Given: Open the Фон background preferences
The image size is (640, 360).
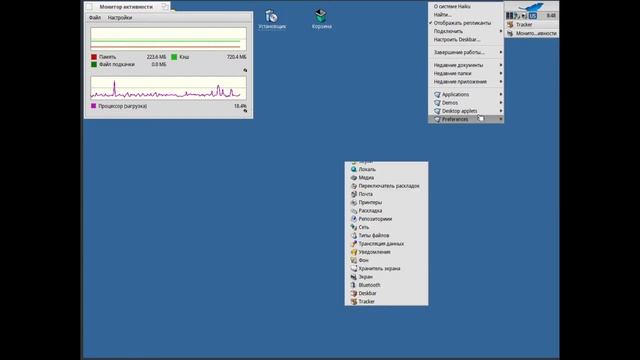Looking at the screenshot, I should [x=386, y=260].
